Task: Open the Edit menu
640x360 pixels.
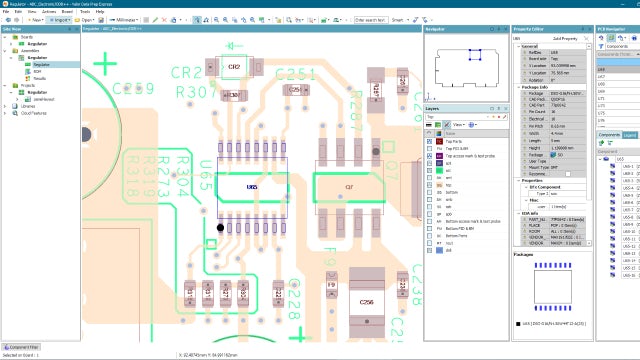Action: [x=18, y=11]
